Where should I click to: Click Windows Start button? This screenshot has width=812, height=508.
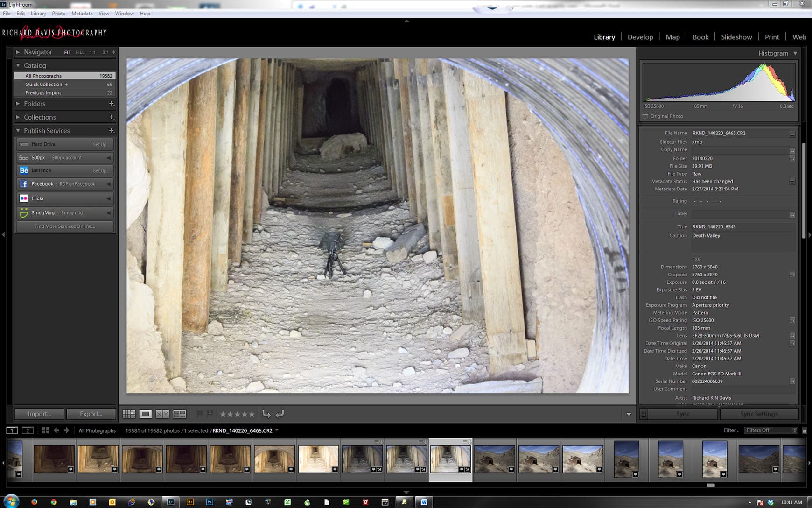pos(11,501)
